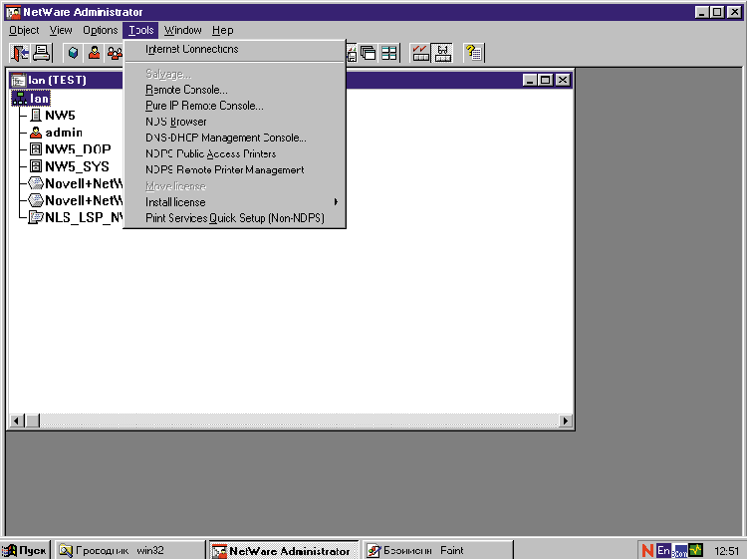
Task: Click the help question mark toolbar icon
Action: [x=474, y=53]
